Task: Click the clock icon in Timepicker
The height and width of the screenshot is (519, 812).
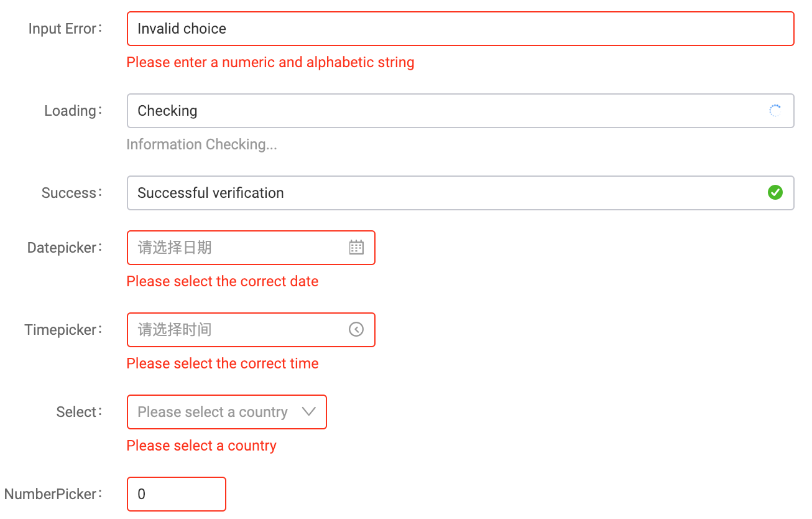Action: click(356, 330)
